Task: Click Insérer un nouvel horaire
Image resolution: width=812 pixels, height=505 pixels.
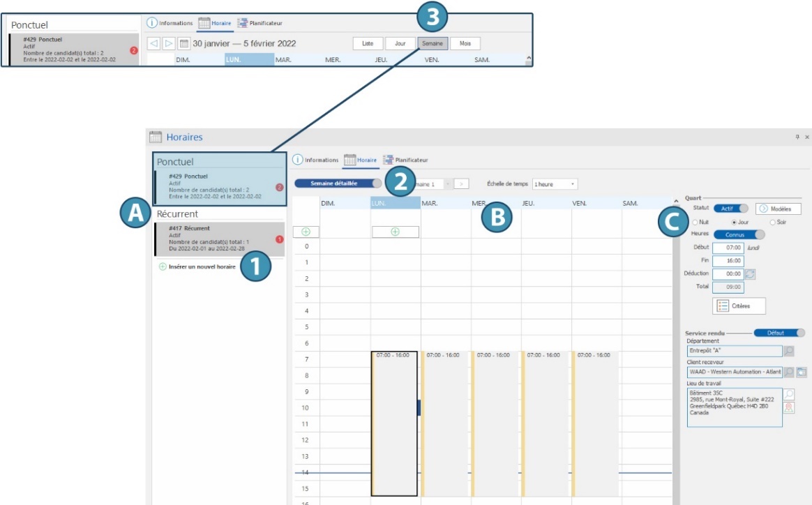Action: pyautogui.click(x=197, y=266)
